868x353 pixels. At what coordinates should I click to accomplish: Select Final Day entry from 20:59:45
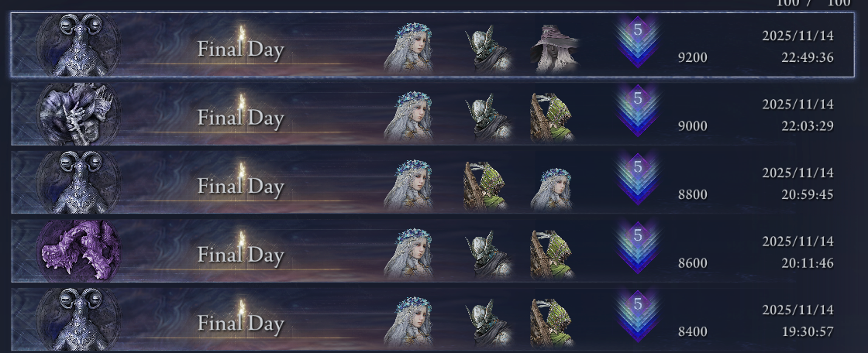click(432, 182)
